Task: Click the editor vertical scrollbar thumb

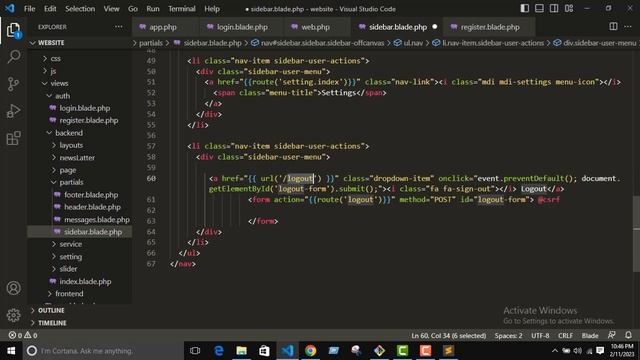Action: click(x=636, y=234)
